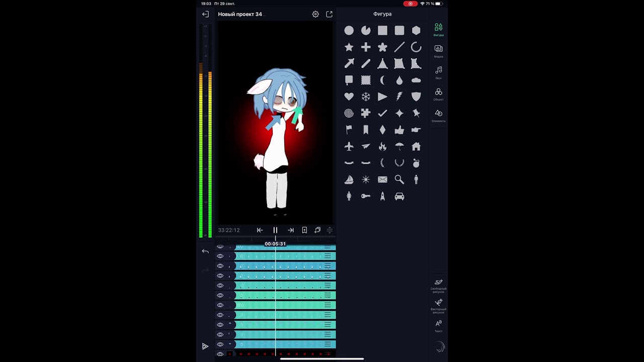The width and height of the screenshot is (644, 362).
Task: Jump to the timeline end
Action: coord(291,230)
